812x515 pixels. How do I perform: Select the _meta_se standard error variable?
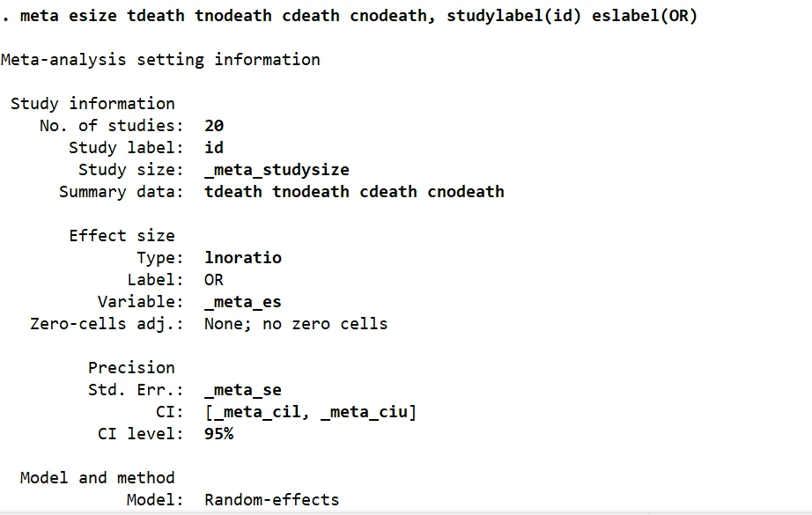(243, 390)
